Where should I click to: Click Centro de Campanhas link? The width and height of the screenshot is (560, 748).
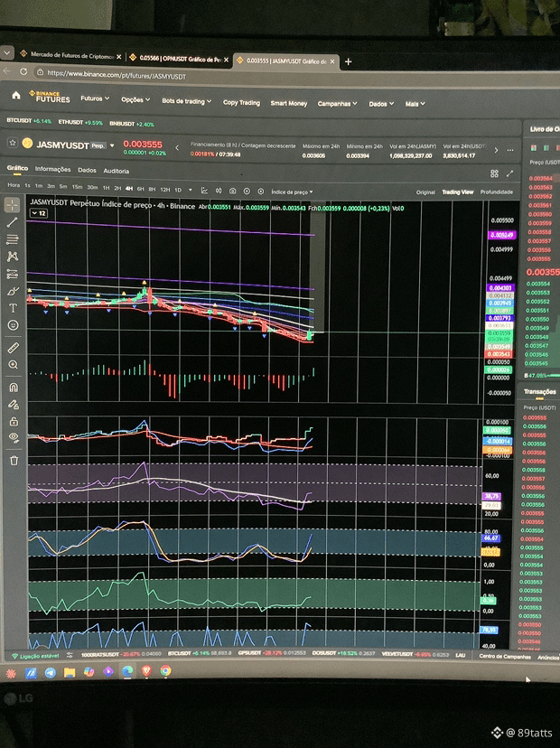(x=505, y=657)
